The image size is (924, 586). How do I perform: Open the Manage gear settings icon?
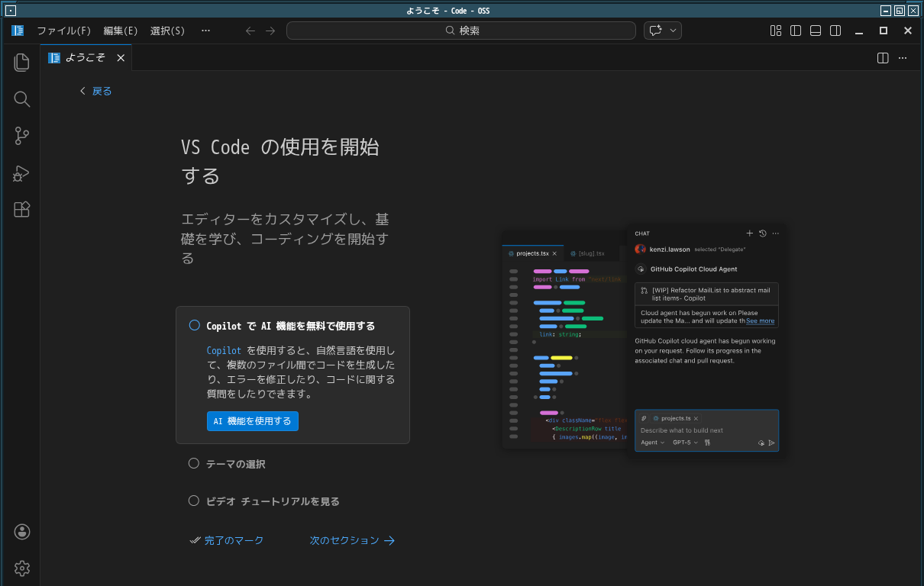(21, 568)
